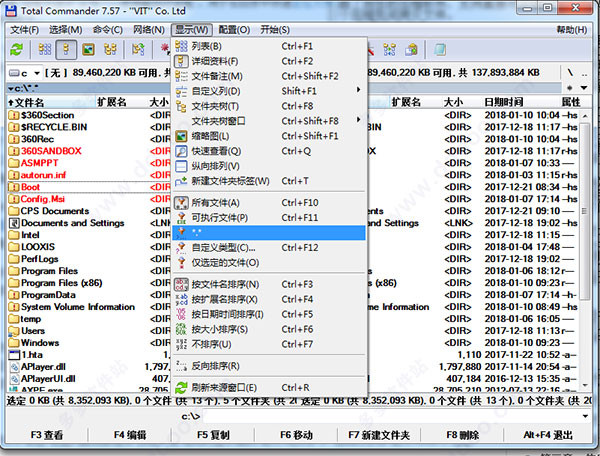Image resolution: width=600 pixels, height=456 pixels.
Task: Open 帮助(H) menu
Action: click(x=572, y=30)
